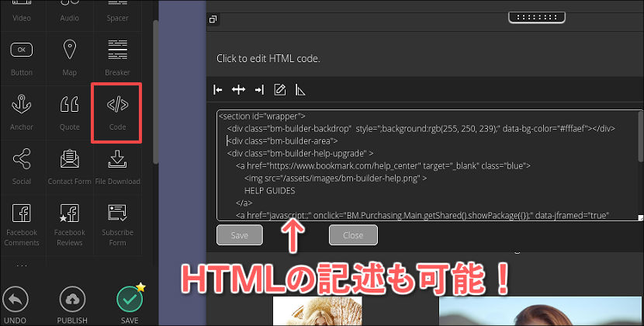The image size is (644, 326).
Task: Align module to the left
Action: click(x=218, y=89)
